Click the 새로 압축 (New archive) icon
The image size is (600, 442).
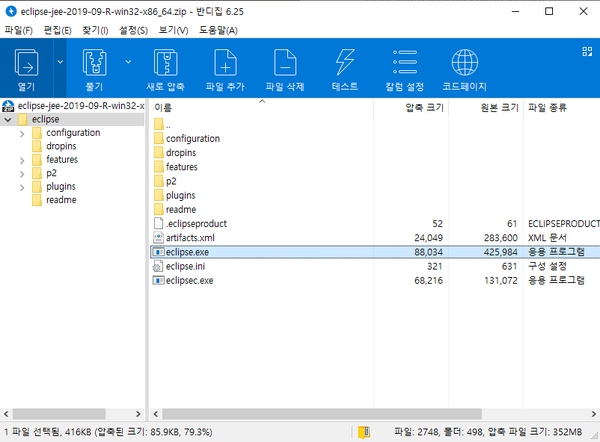(165, 63)
